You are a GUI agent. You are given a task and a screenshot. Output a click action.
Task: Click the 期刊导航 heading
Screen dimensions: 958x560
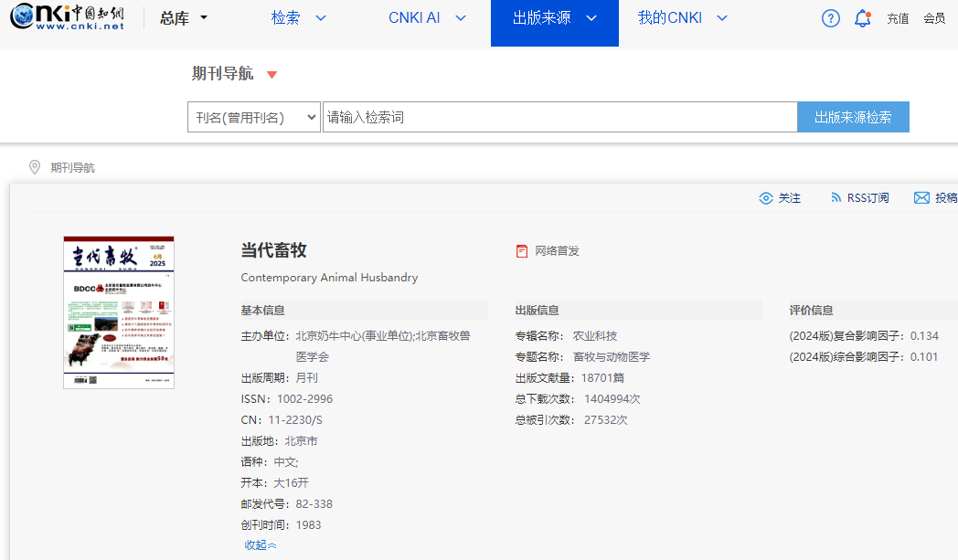click(222, 74)
